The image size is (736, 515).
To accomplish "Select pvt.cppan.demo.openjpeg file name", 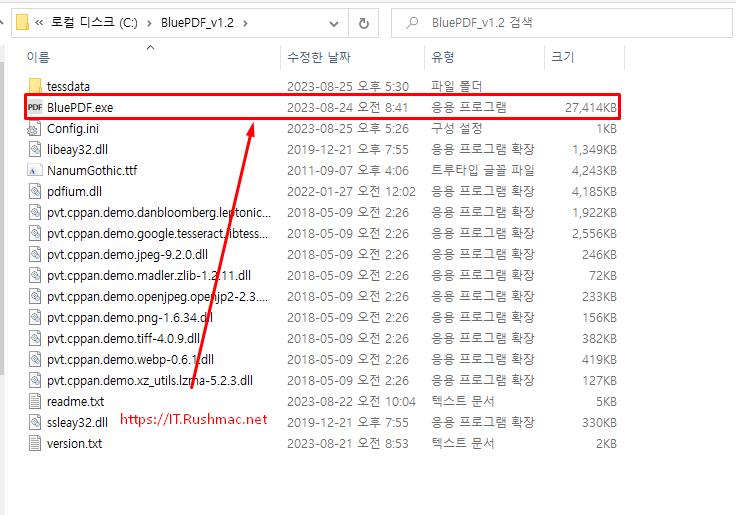I will click(x=157, y=297).
